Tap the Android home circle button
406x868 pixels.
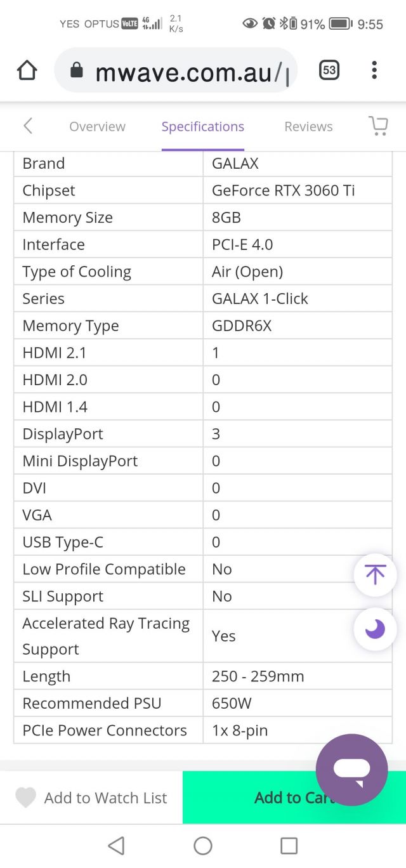coord(203,845)
